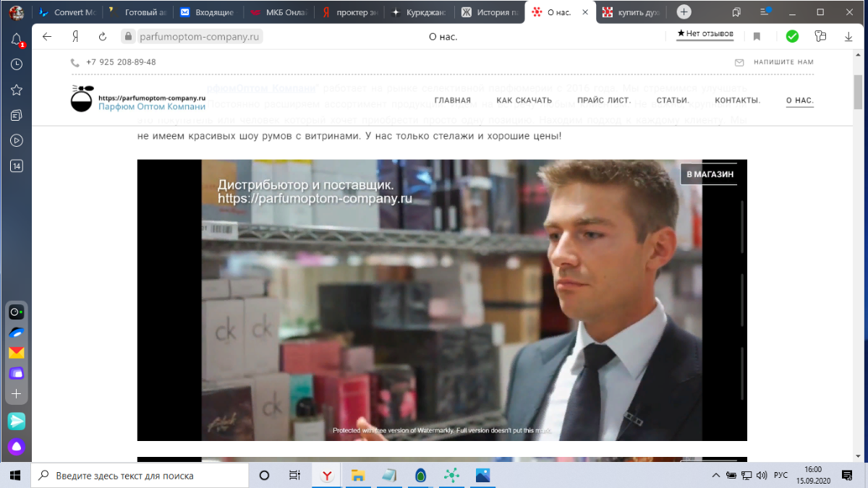
Task: Click the green Protect checkmark icon
Action: (x=792, y=36)
